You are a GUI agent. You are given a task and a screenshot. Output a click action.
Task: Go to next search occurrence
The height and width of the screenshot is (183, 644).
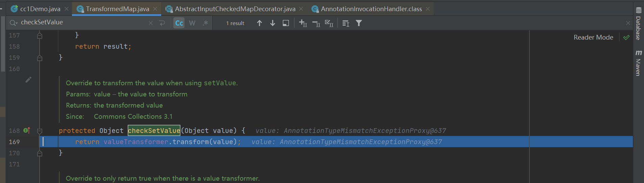click(272, 23)
